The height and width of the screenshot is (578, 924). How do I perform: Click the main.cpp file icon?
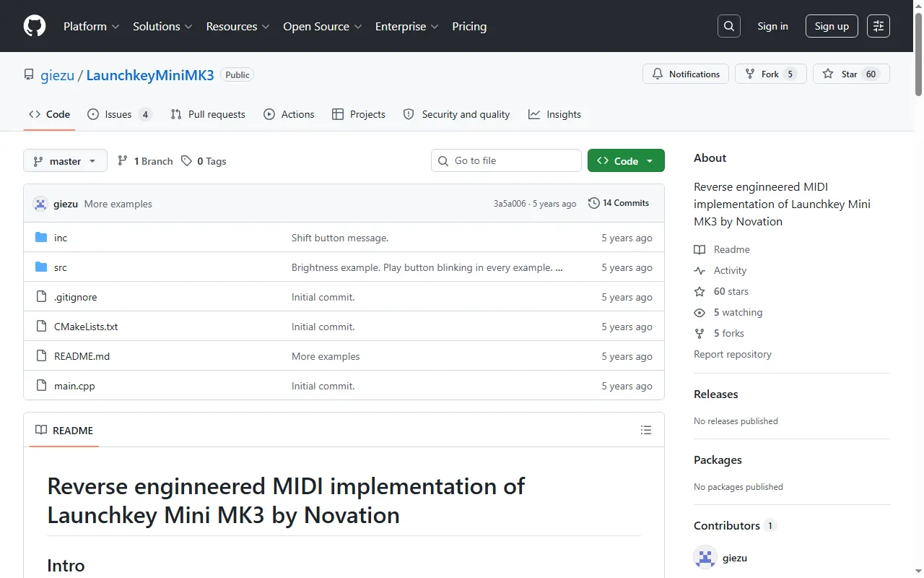pos(41,386)
